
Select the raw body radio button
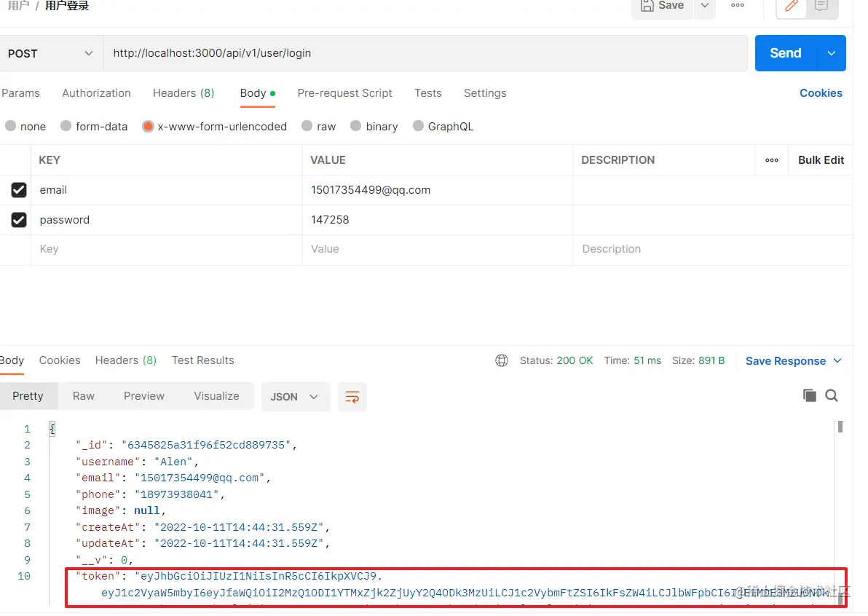pyautogui.click(x=307, y=126)
